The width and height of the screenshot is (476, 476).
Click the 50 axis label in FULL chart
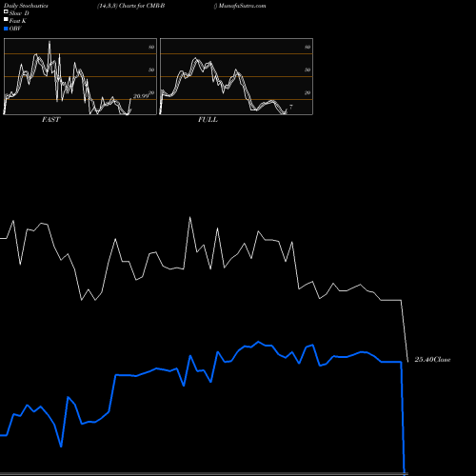coord(307,69)
